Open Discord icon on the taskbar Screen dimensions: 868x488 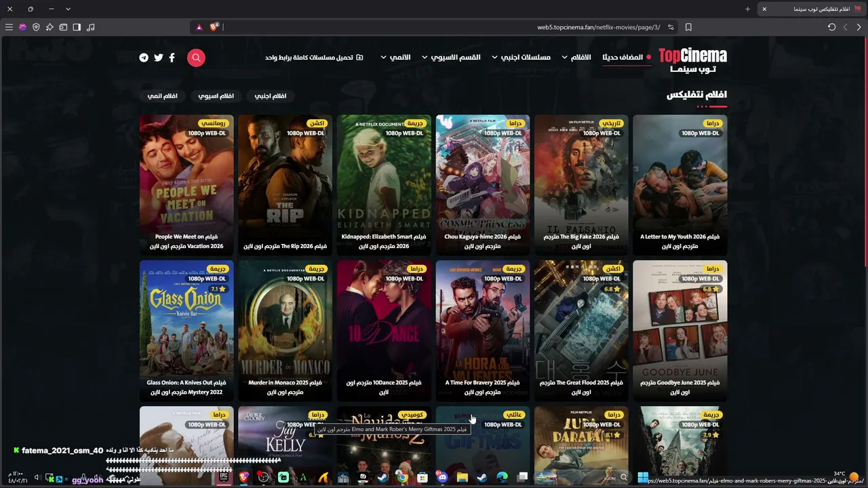[x=442, y=477]
